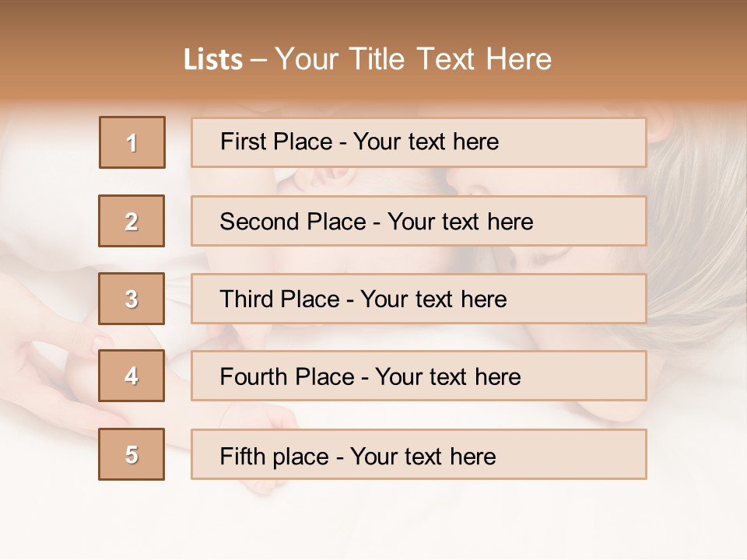Click the number 5 box

click(x=132, y=454)
